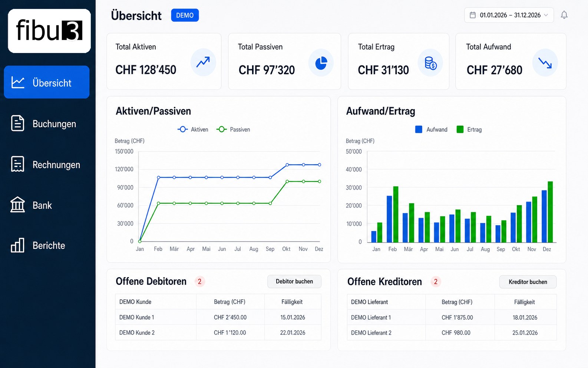Expand the date range 01.01.2026 – 31.12.2026 dropdown

tap(509, 15)
